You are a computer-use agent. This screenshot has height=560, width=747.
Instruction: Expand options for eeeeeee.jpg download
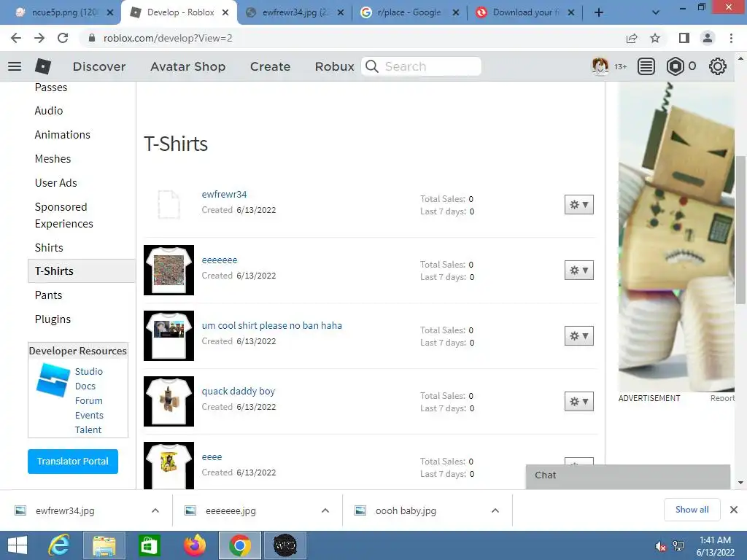click(325, 510)
